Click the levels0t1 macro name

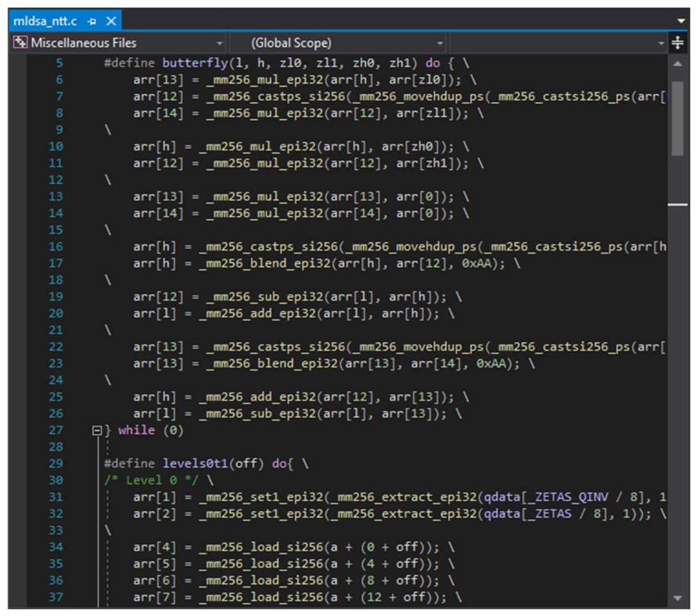tap(195, 463)
